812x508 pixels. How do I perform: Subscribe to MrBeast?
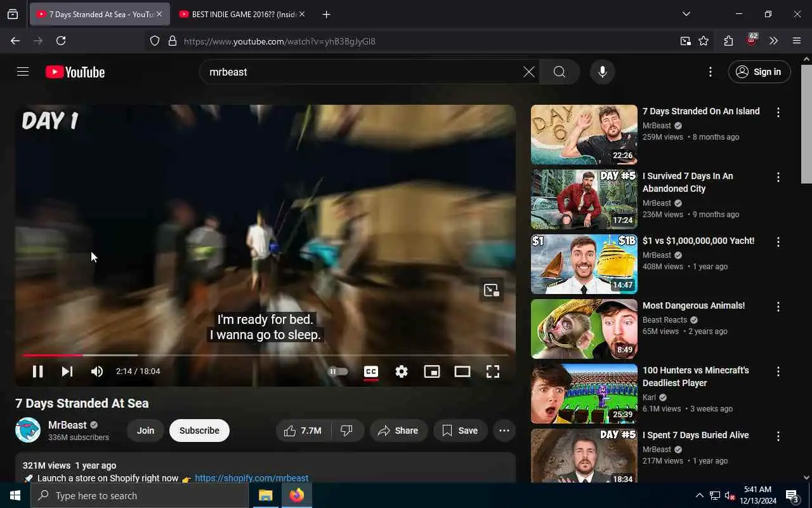tap(199, 431)
